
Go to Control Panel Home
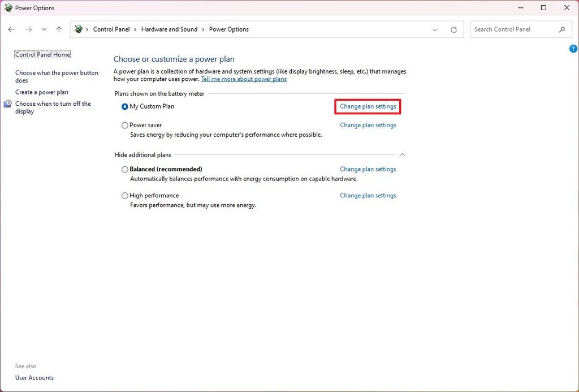[x=42, y=54]
